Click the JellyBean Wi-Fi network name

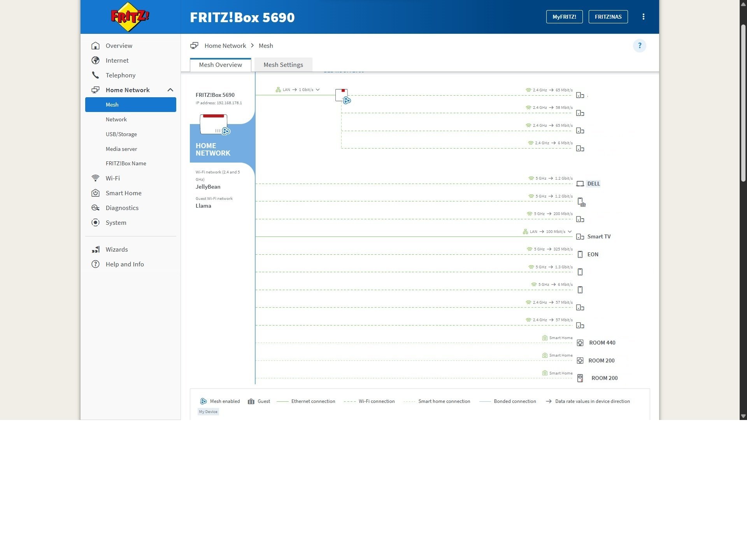[x=208, y=187]
